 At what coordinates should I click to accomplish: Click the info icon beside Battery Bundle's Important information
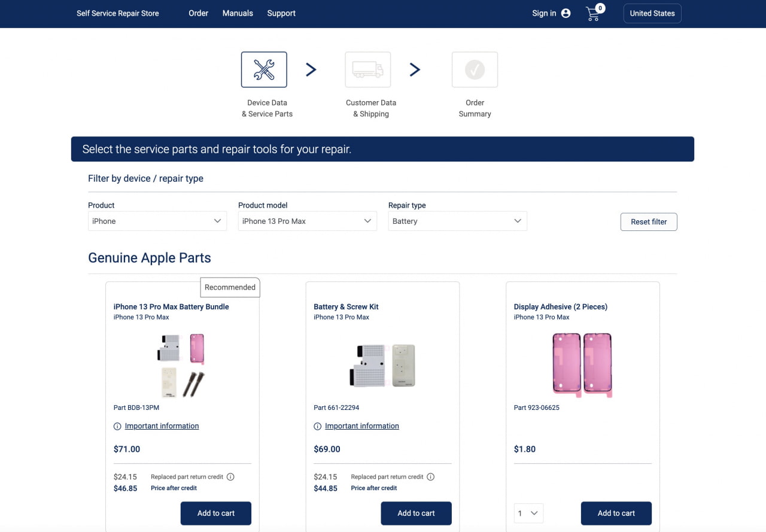pos(116,426)
